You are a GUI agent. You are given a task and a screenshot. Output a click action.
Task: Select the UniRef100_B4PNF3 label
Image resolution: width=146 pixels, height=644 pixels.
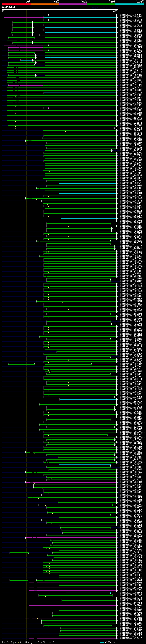pyautogui.click(x=131, y=602)
